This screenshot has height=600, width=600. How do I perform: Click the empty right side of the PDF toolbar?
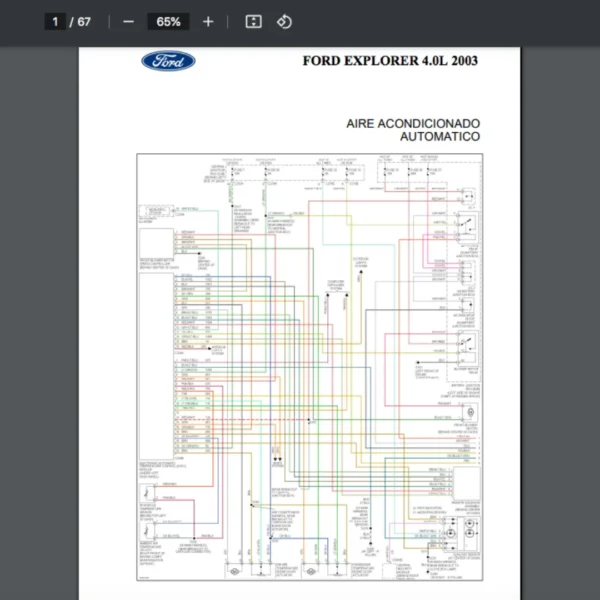[480, 22]
